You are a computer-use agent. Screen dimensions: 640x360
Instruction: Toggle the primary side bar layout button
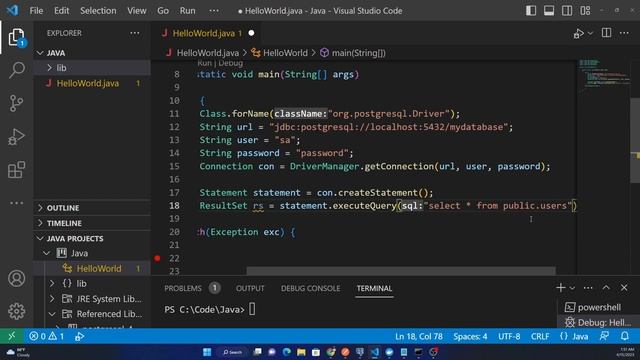point(531,11)
